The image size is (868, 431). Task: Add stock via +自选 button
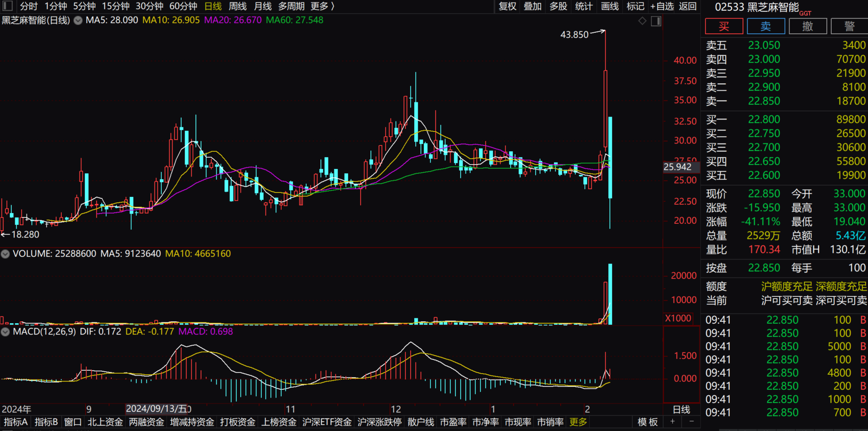(662, 6)
